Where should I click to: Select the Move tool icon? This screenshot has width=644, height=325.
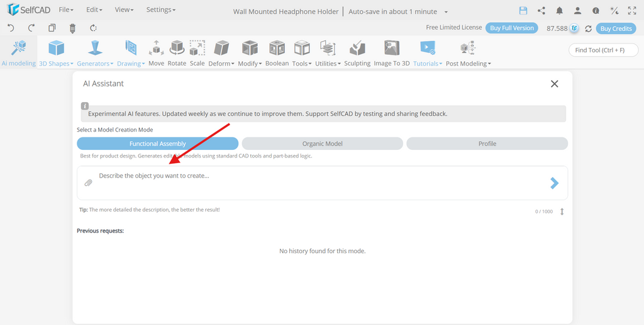pos(156,48)
